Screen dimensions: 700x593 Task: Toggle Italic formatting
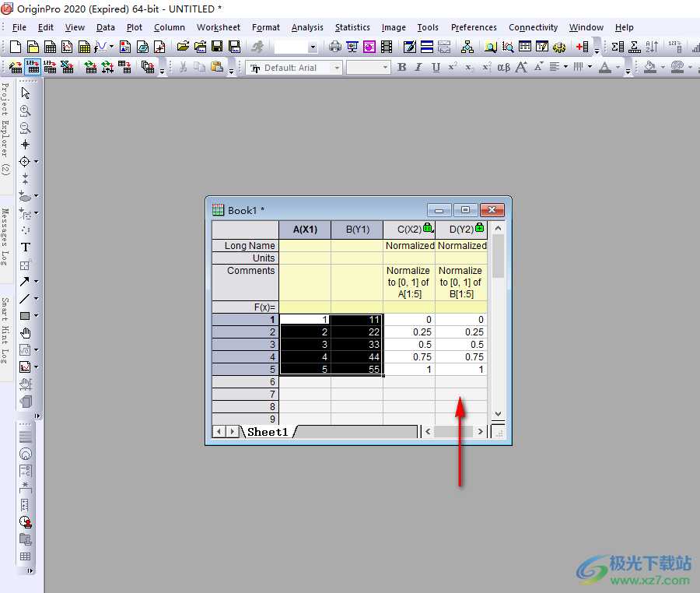(418, 68)
